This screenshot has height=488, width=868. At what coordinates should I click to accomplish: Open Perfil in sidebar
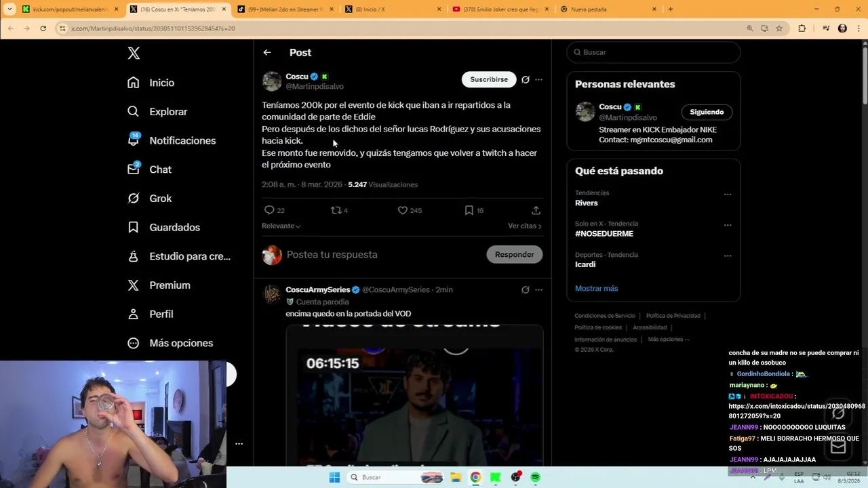click(x=151, y=314)
